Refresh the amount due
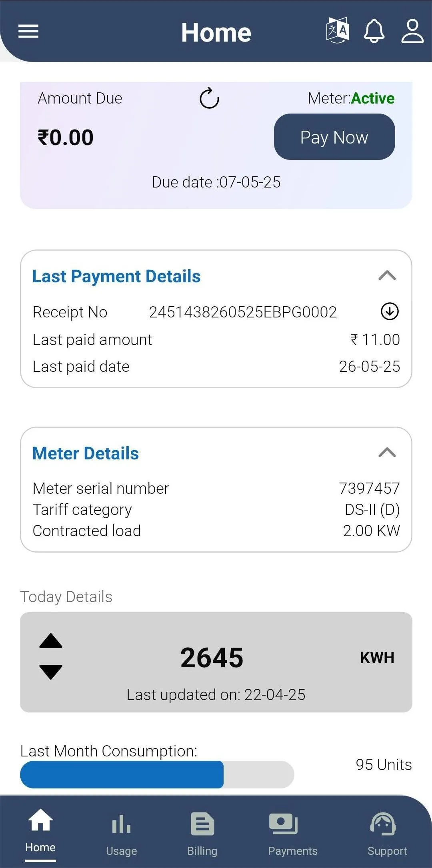Image resolution: width=432 pixels, height=868 pixels. tap(209, 98)
